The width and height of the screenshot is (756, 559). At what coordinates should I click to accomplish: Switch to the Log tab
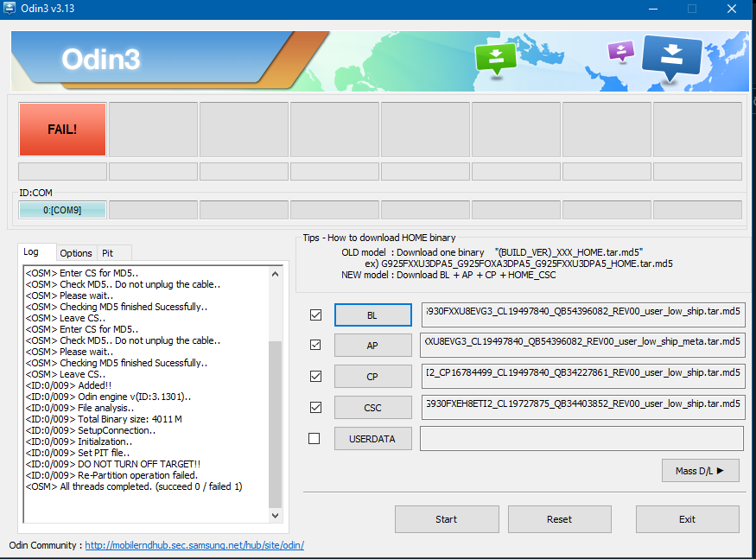click(31, 251)
